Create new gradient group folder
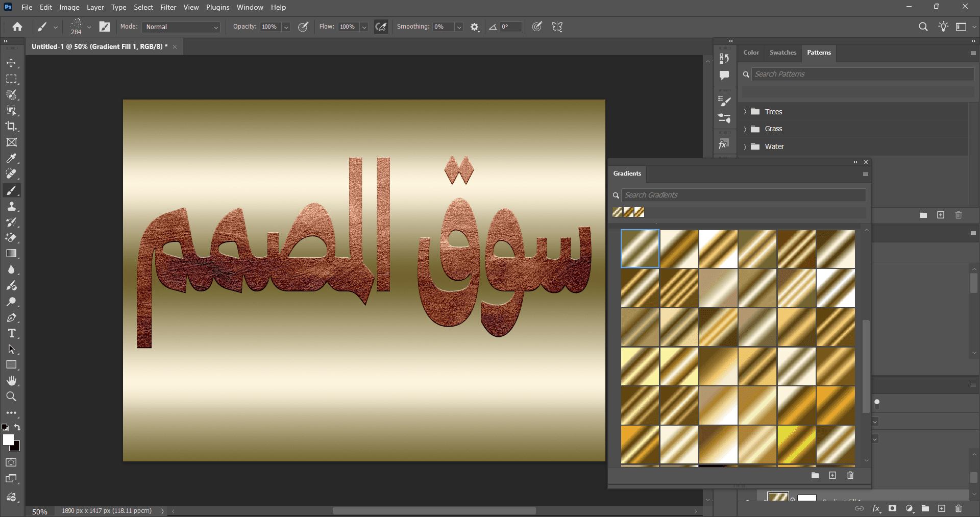980x517 pixels. 815,475
